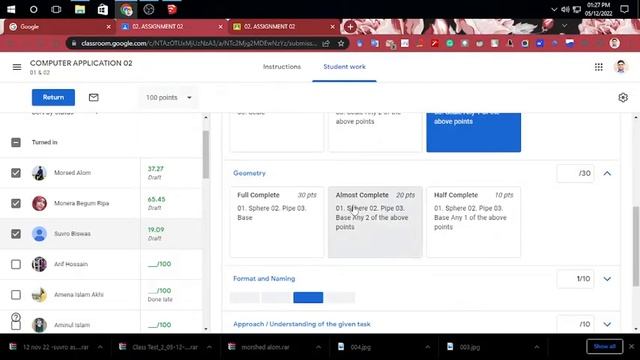Open the email students envelope icon
640x360 pixels.
[93, 98]
